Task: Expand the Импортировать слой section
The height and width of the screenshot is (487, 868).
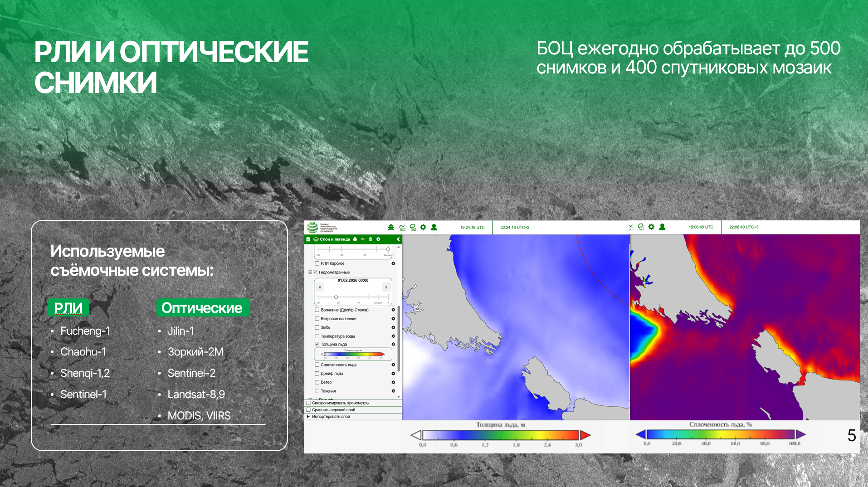Action: (x=308, y=416)
